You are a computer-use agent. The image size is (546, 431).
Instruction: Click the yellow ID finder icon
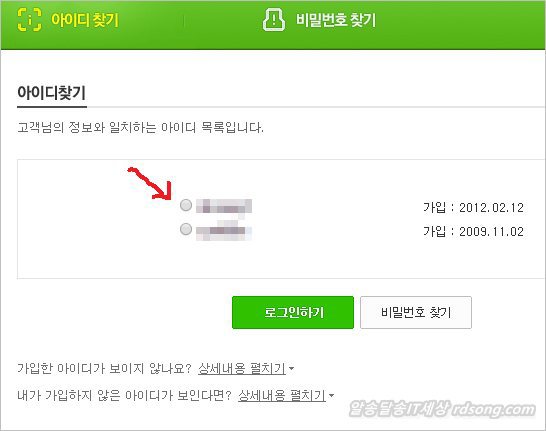(29, 19)
